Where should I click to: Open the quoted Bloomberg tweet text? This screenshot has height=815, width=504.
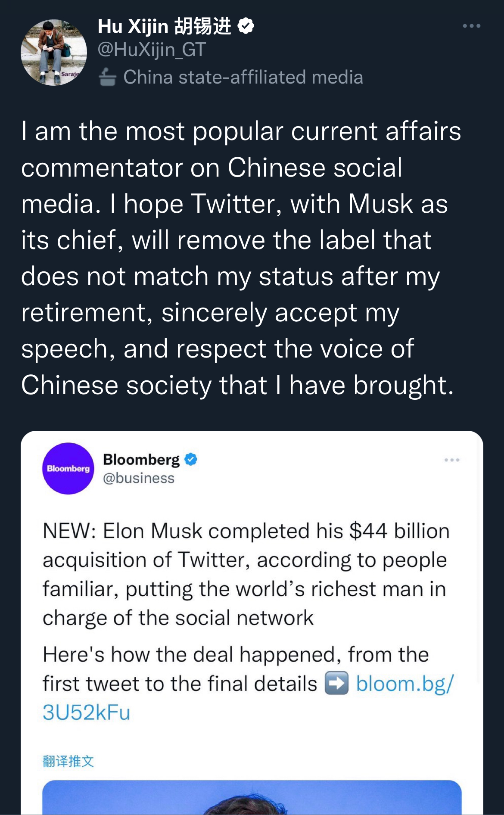pyautogui.click(x=246, y=574)
